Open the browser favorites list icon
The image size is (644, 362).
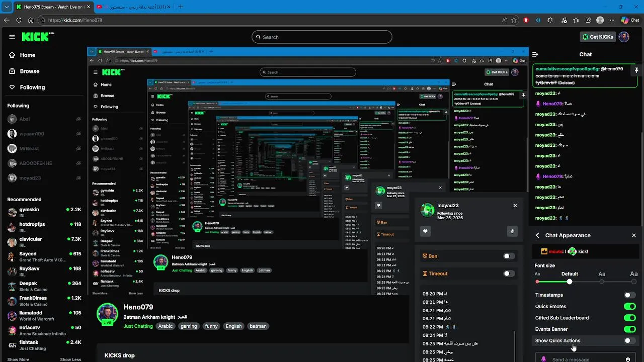576,20
